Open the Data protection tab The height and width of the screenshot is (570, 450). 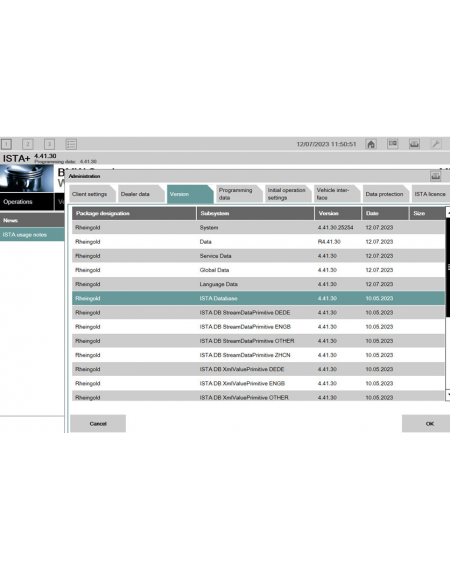[385, 194]
